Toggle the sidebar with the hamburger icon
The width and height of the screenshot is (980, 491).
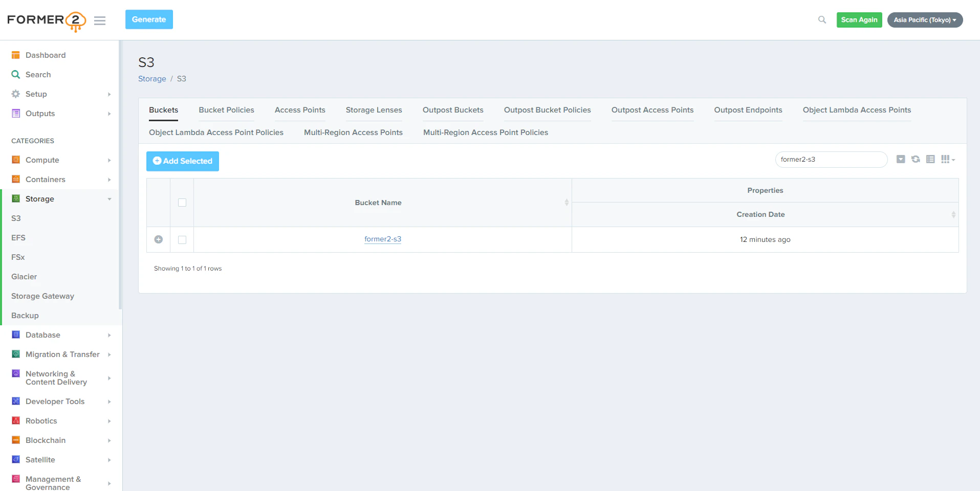pos(100,20)
